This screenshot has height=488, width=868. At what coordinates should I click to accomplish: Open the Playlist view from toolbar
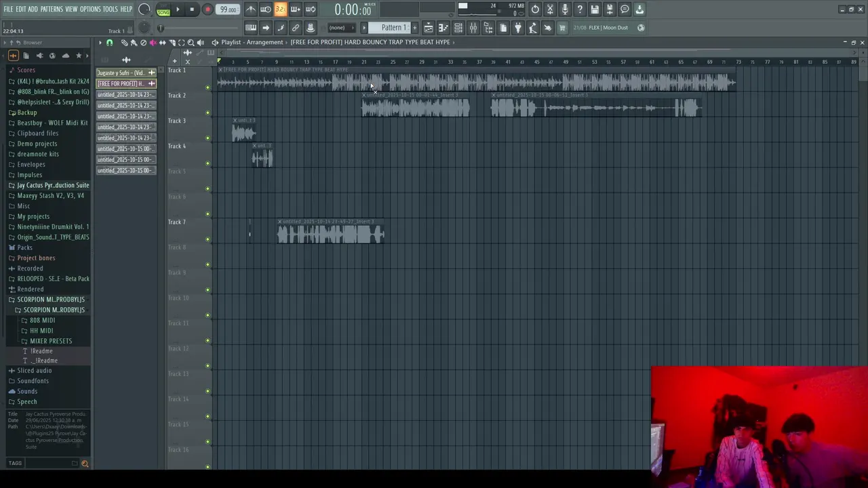429,28
